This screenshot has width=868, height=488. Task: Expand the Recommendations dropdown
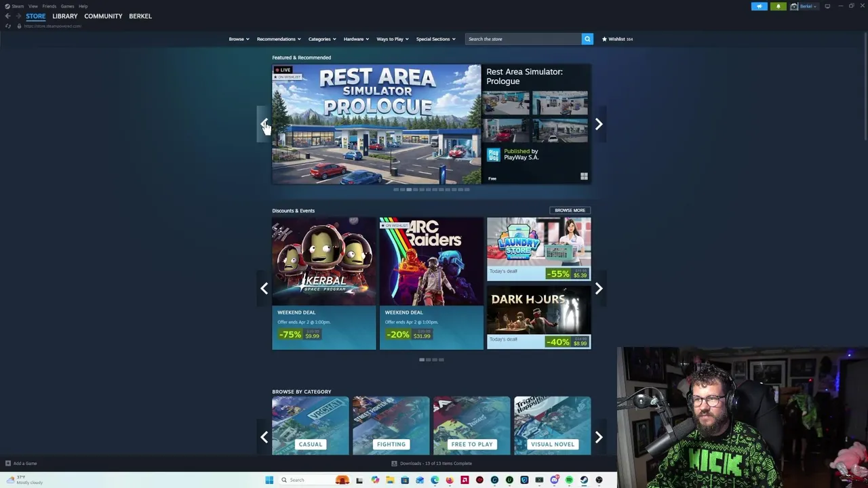pyautogui.click(x=279, y=39)
